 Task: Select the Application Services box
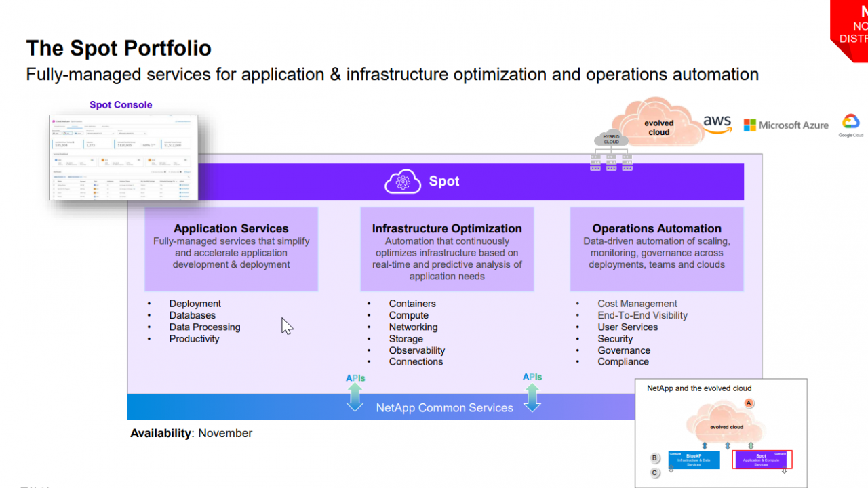[x=231, y=249]
